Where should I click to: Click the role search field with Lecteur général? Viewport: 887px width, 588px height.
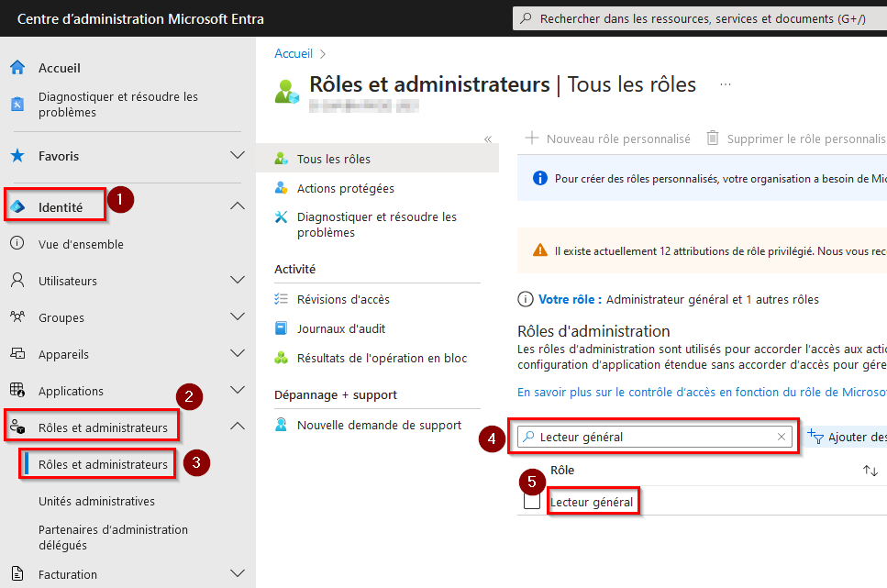tap(655, 437)
